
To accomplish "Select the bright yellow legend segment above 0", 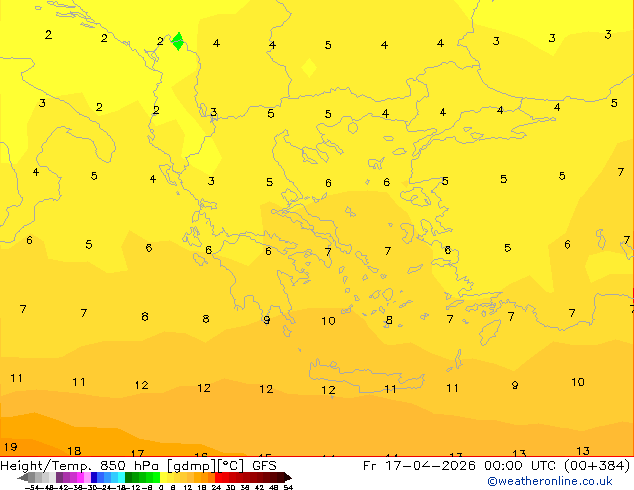I will click(x=163, y=477).
